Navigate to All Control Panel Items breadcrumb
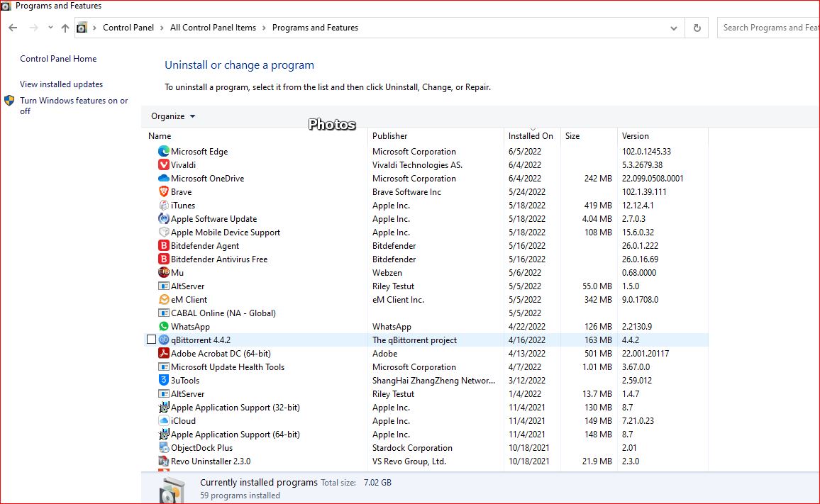 pos(213,28)
